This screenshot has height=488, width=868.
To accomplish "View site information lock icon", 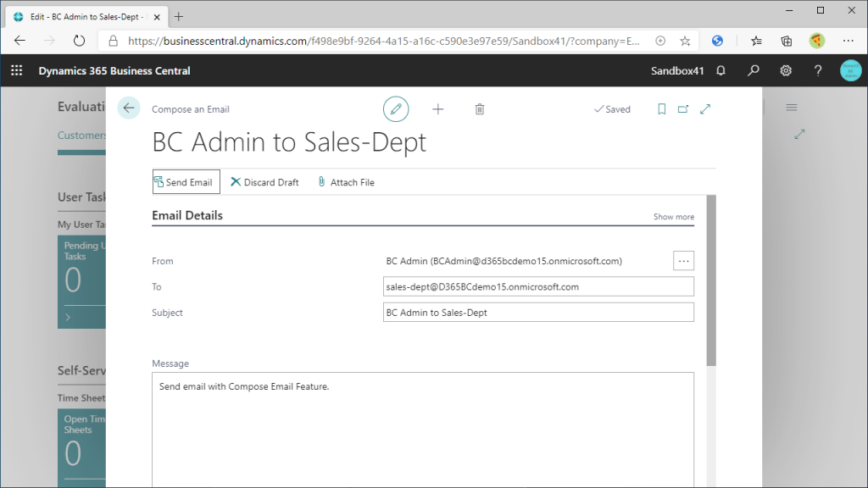I will 113,41.
